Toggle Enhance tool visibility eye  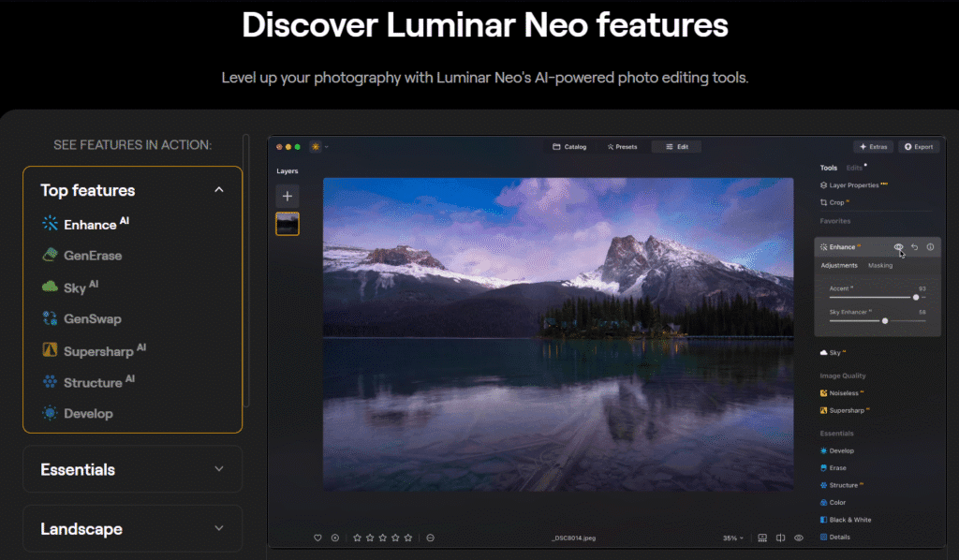tap(898, 247)
